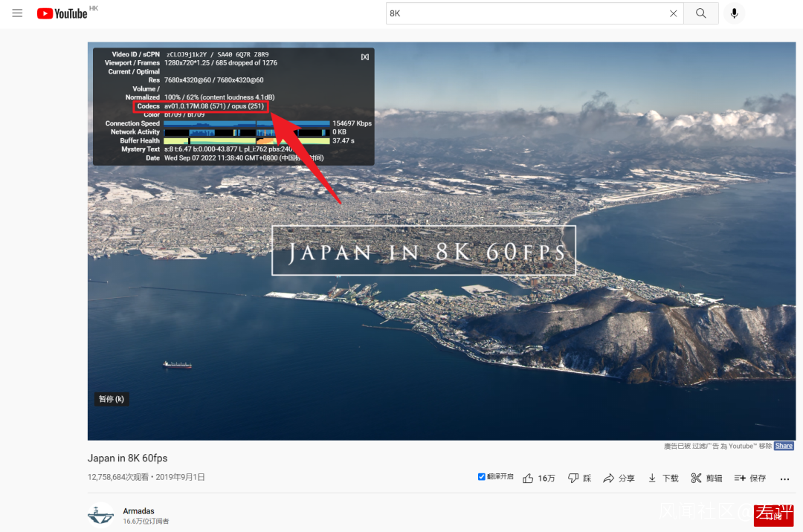
Task: Clear the search box text
Action: coord(673,13)
